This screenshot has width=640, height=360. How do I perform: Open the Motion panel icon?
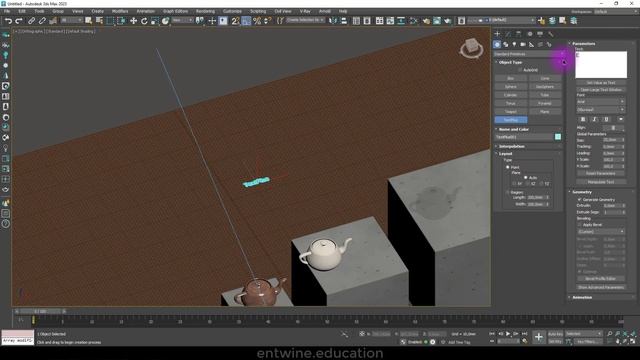click(529, 34)
